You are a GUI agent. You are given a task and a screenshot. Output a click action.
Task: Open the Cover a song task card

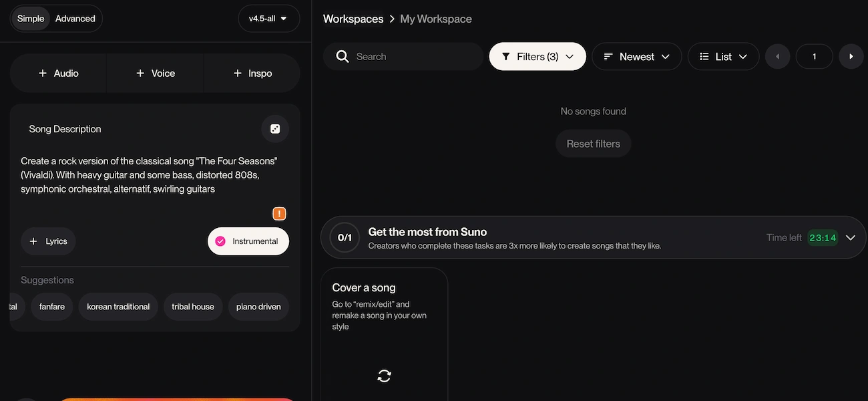click(x=384, y=334)
